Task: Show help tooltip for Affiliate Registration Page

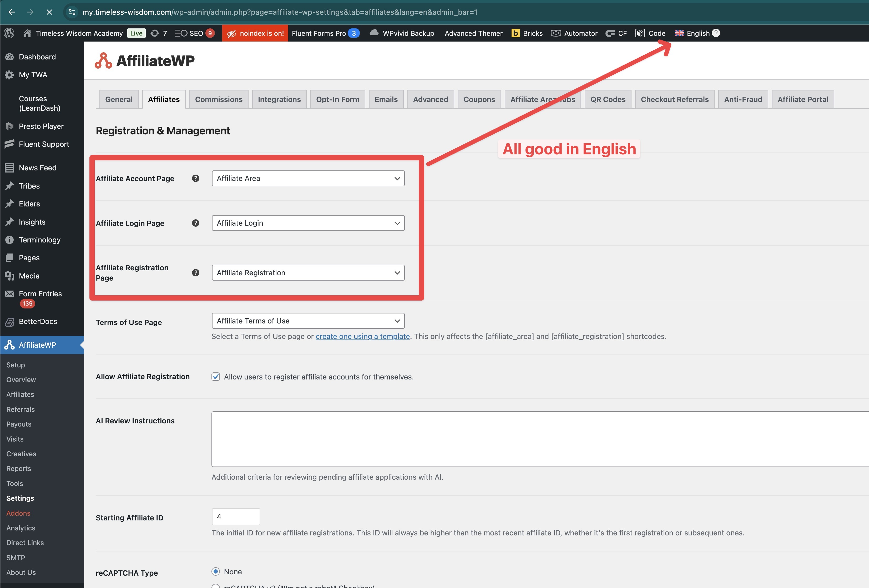Action: click(x=196, y=273)
